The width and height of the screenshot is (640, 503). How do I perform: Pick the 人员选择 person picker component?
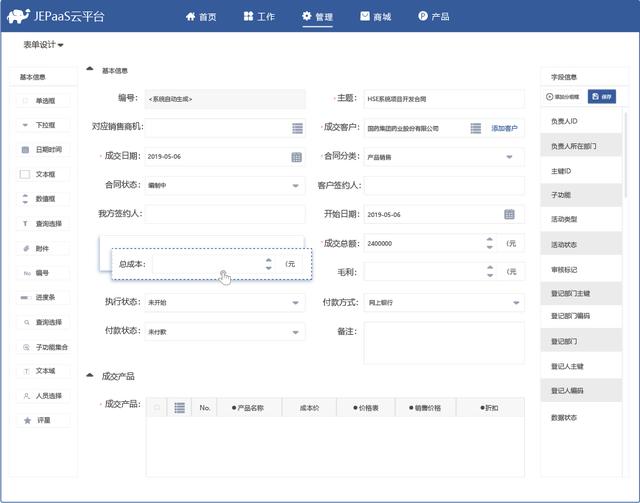coord(43,396)
